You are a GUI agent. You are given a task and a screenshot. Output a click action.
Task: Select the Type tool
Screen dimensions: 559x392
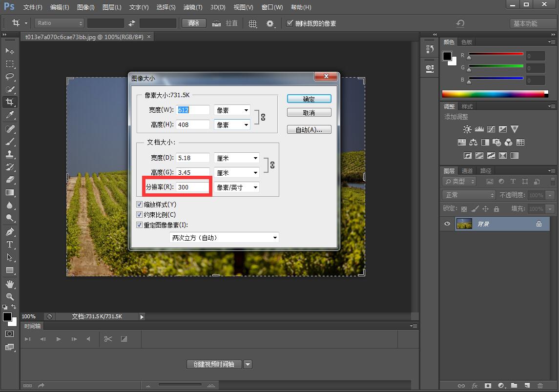pyautogui.click(x=10, y=245)
